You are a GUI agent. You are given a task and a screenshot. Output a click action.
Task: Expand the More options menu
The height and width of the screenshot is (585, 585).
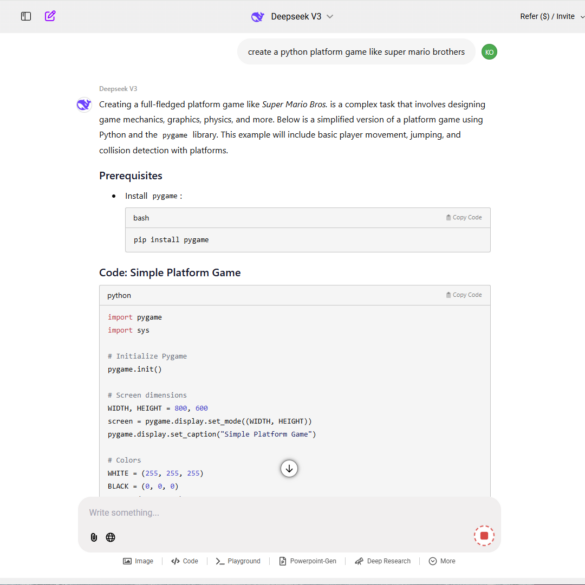(442, 561)
